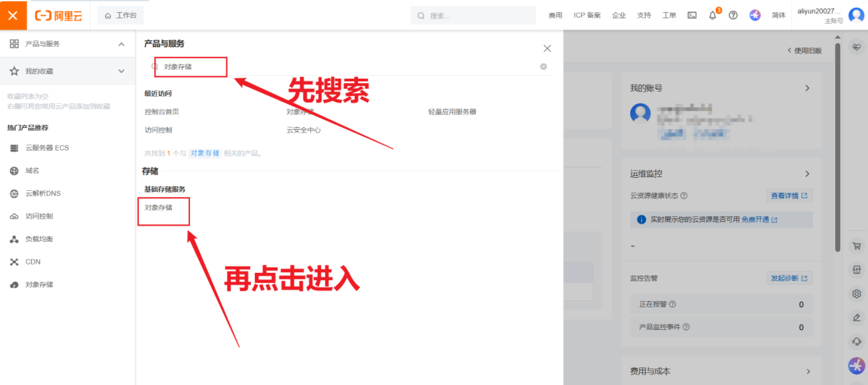Open 云服务器 ECS from sidebar

[47, 148]
